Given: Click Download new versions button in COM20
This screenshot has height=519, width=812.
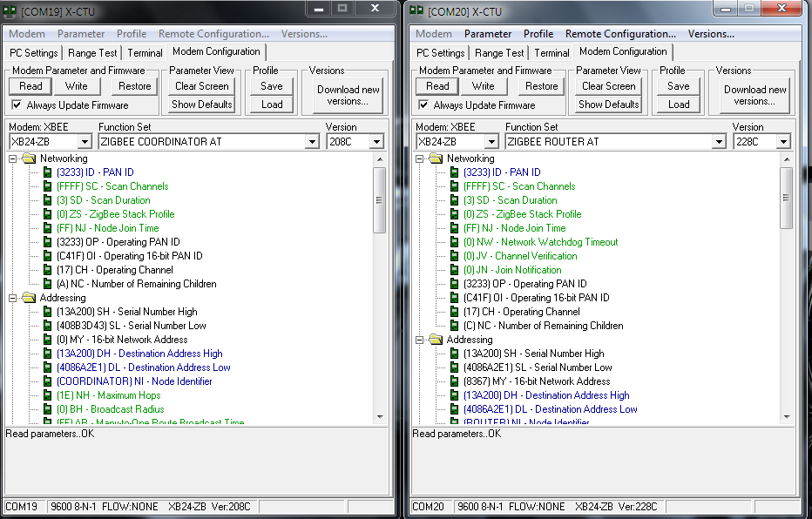Looking at the screenshot, I should coord(754,96).
